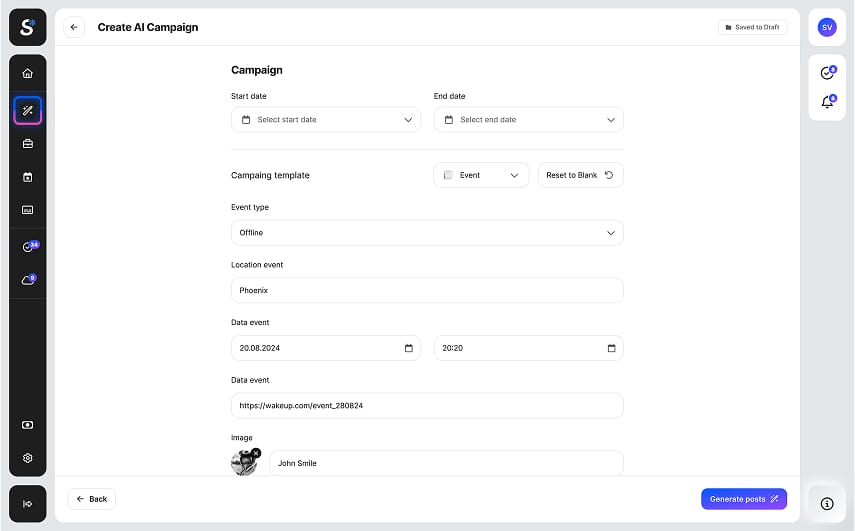The height and width of the screenshot is (531, 855).
Task: Open the Home icon in sidebar
Action: [x=27, y=73]
